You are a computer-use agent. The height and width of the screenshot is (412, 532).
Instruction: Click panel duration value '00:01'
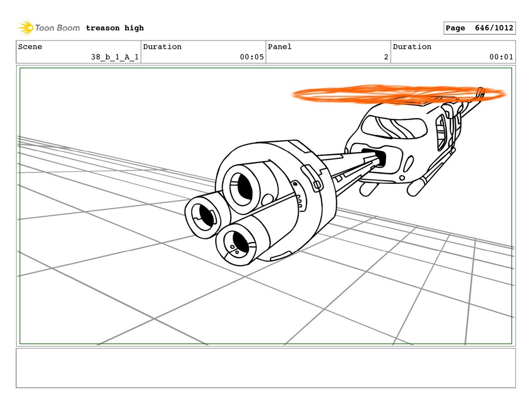(x=501, y=57)
